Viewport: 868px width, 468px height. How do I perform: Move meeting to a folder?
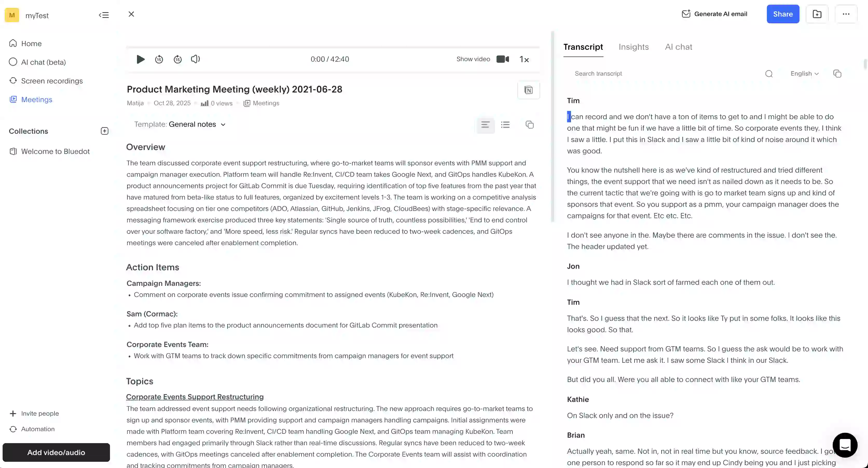coord(817,14)
